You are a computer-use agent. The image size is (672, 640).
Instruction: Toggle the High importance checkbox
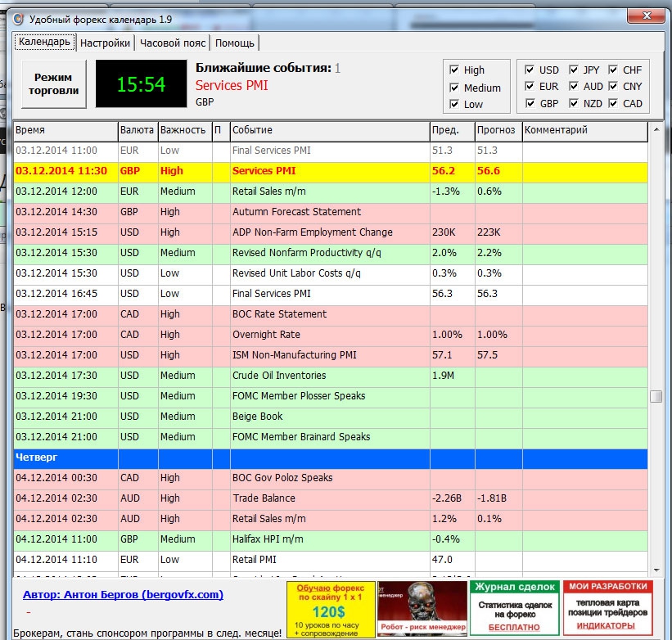455,70
